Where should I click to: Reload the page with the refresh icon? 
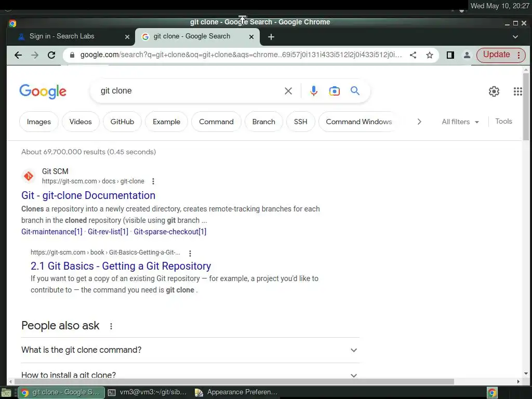pyautogui.click(x=51, y=55)
